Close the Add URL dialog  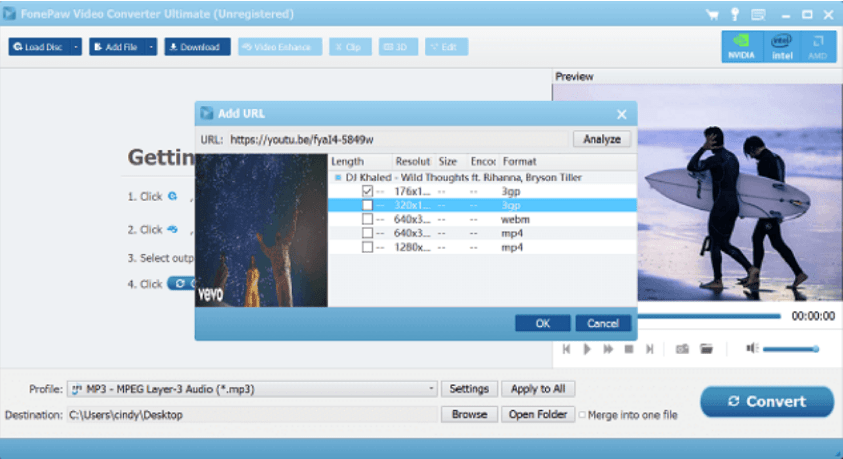tap(621, 114)
